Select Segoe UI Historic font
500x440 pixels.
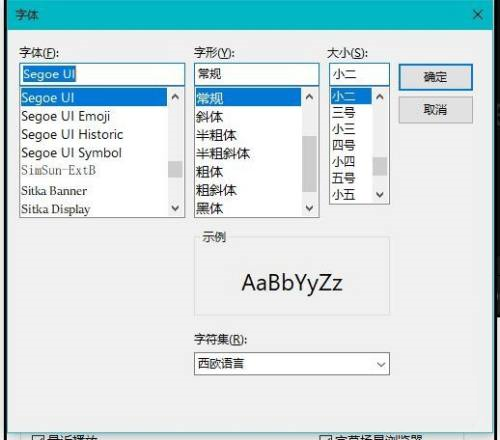pos(94,134)
